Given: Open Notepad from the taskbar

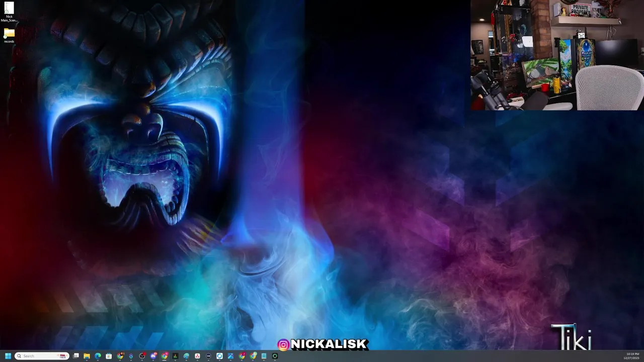Looking at the screenshot, I should tap(264, 356).
